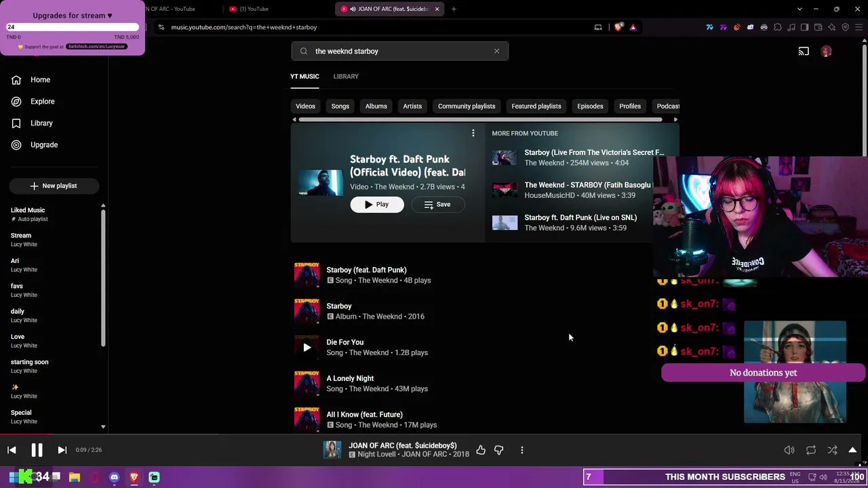Image resolution: width=868 pixels, height=488 pixels.
Task: Open a new browser tab
Action: pyautogui.click(x=454, y=9)
